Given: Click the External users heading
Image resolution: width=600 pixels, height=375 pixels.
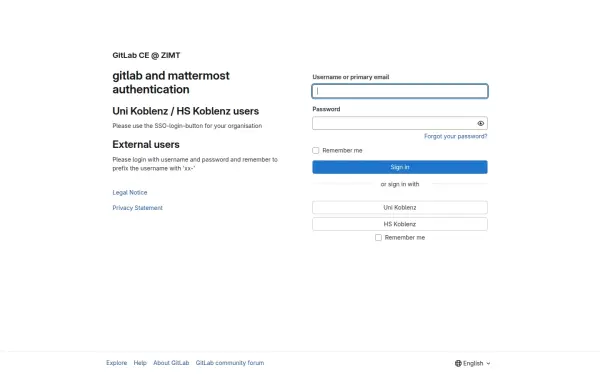Looking at the screenshot, I should pyautogui.click(x=146, y=144).
